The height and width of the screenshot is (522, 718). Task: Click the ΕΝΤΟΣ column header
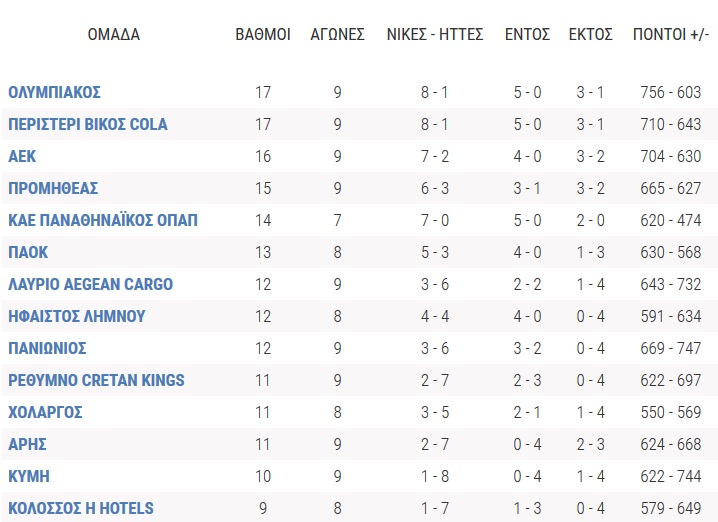pos(528,34)
